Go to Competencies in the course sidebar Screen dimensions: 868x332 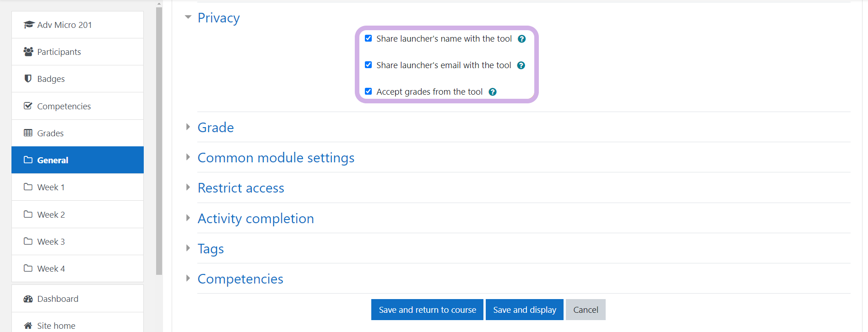(x=64, y=106)
